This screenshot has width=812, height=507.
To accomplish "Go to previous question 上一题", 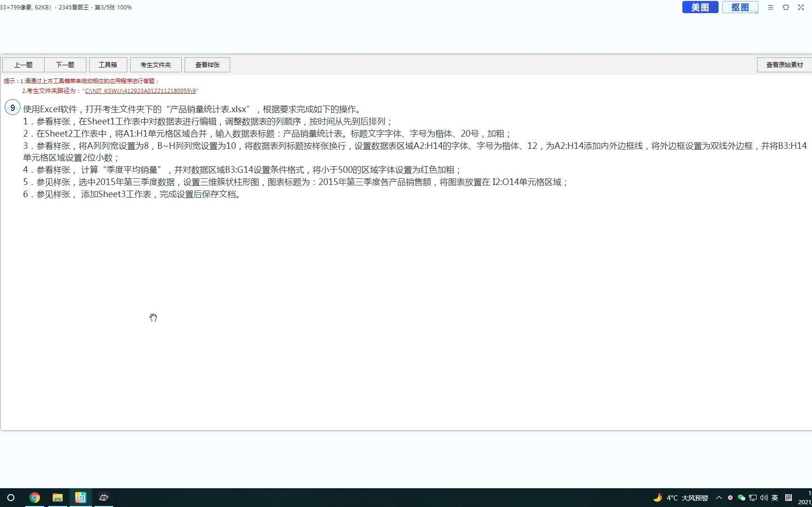I will pos(23,65).
